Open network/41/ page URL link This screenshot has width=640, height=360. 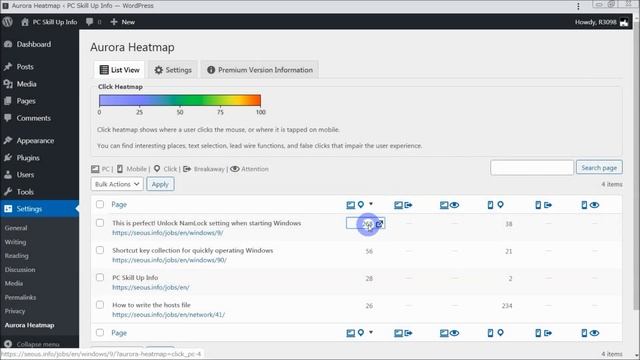coord(169,315)
